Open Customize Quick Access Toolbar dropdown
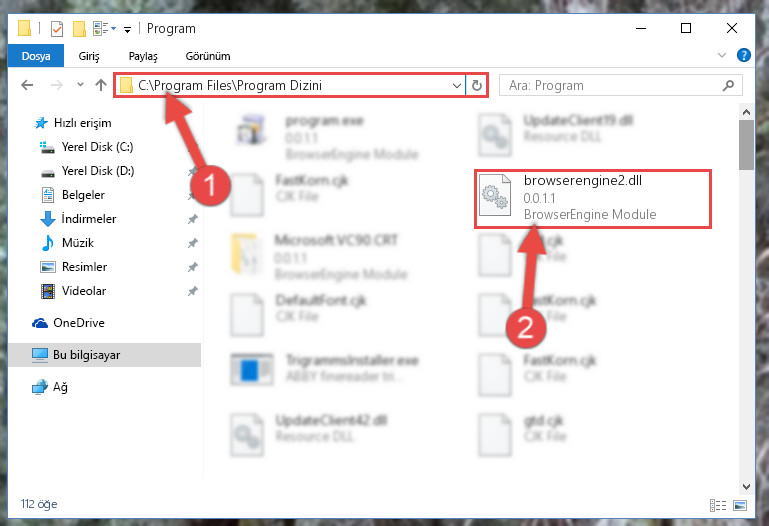 click(x=128, y=30)
